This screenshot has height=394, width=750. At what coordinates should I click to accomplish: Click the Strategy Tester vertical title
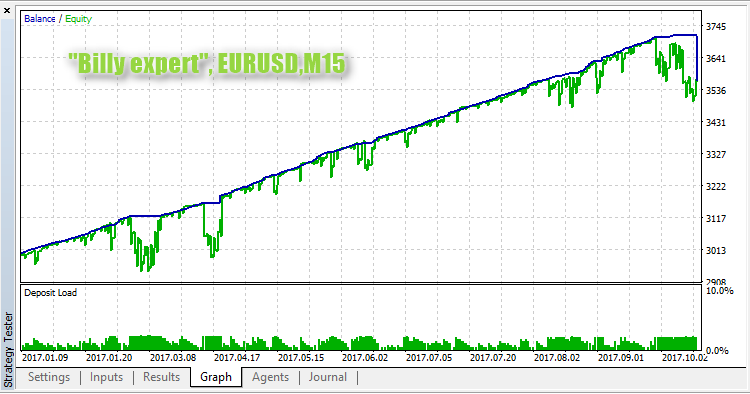pos(8,350)
